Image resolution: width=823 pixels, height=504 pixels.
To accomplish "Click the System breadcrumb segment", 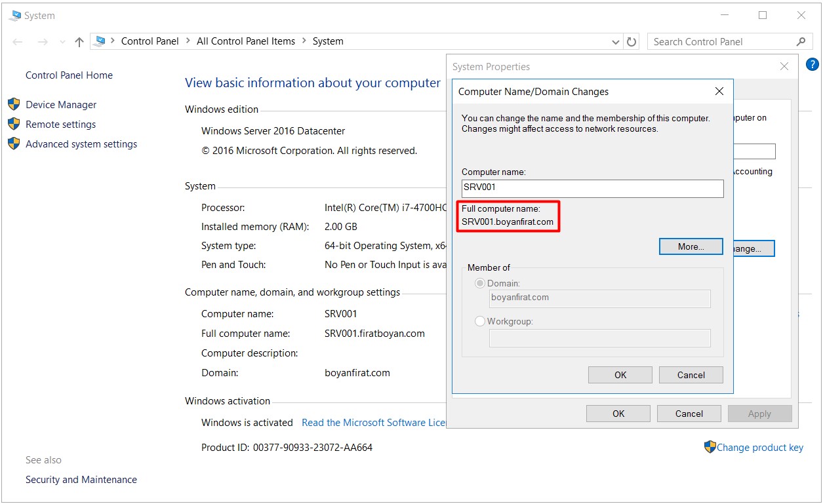I will (x=328, y=41).
